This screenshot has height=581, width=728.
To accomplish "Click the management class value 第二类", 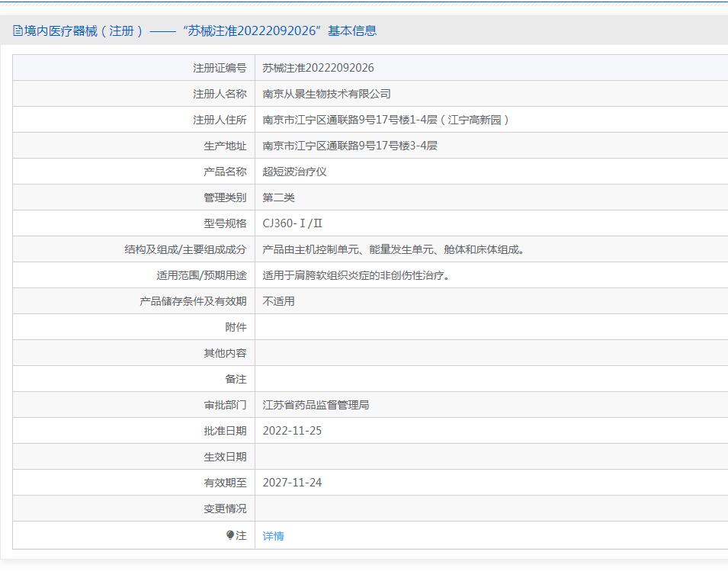I will point(278,197).
